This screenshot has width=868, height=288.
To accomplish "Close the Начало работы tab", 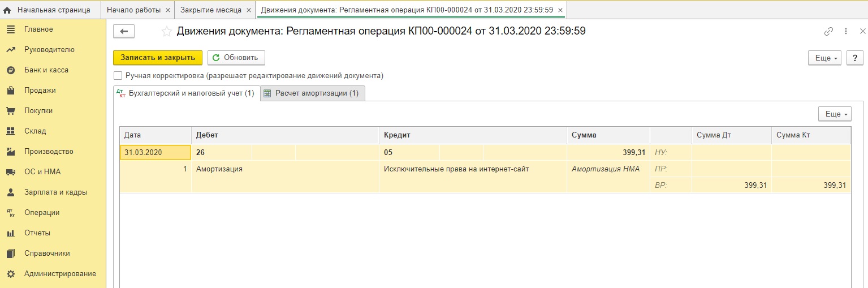I will [x=167, y=10].
